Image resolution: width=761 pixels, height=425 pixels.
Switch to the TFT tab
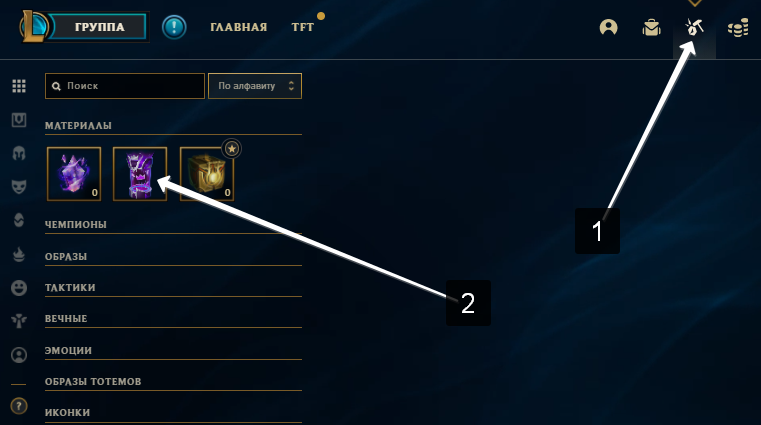pos(303,28)
